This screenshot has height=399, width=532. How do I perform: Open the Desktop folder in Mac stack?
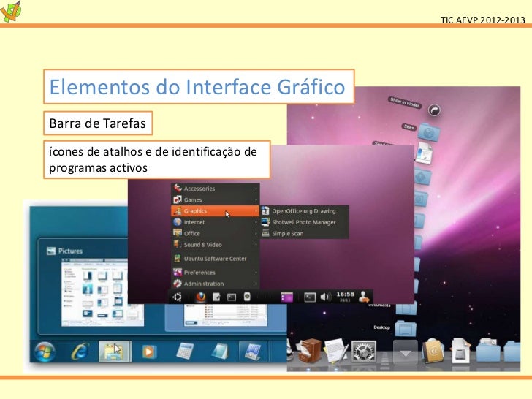(406, 328)
